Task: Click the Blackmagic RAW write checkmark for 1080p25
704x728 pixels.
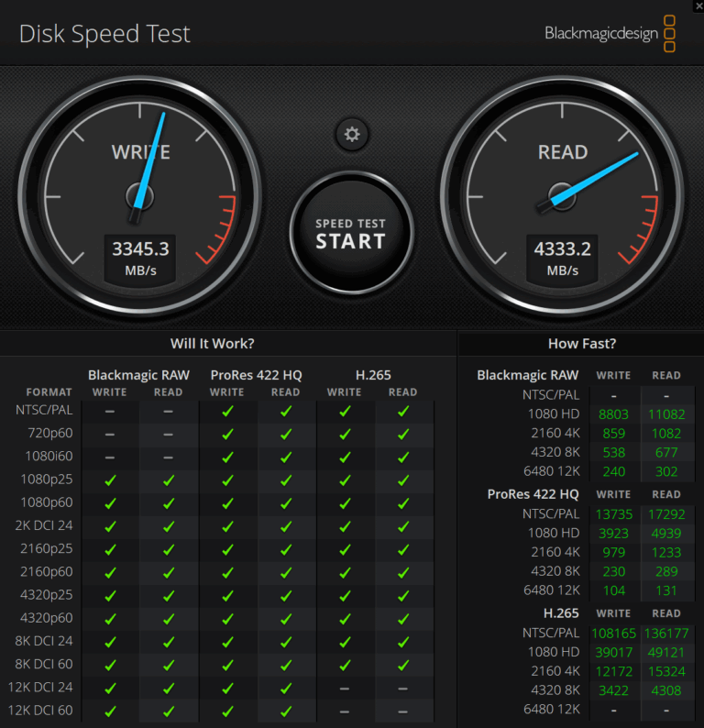Action: pos(110,480)
